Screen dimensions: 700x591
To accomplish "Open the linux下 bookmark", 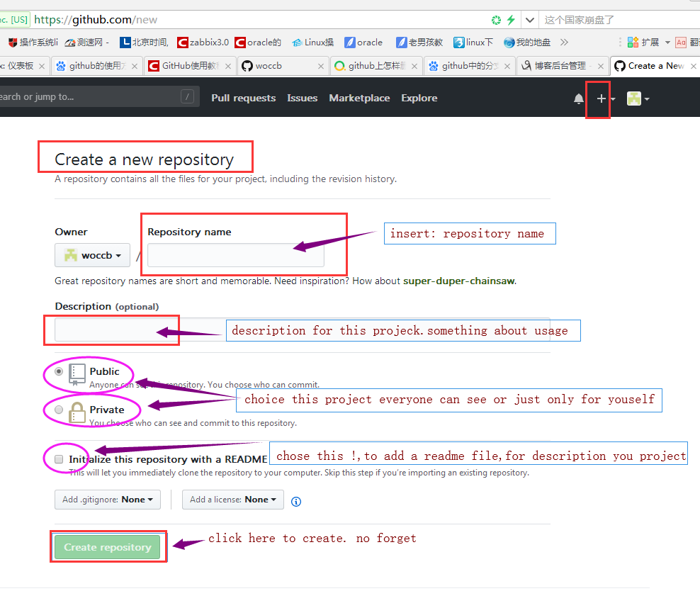I will click(473, 43).
